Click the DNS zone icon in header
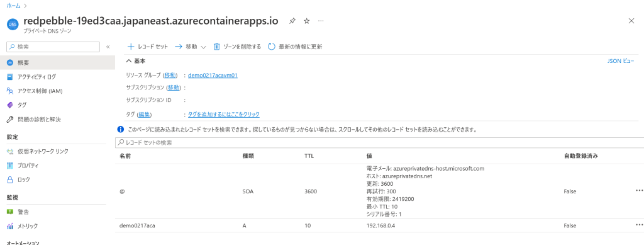The height and width of the screenshot is (245, 644). tap(13, 25)
